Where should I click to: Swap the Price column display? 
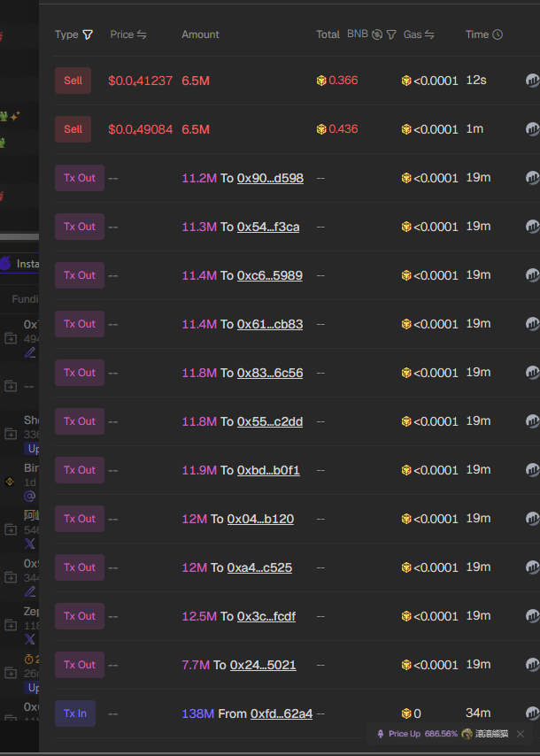(x=142, y=35)
